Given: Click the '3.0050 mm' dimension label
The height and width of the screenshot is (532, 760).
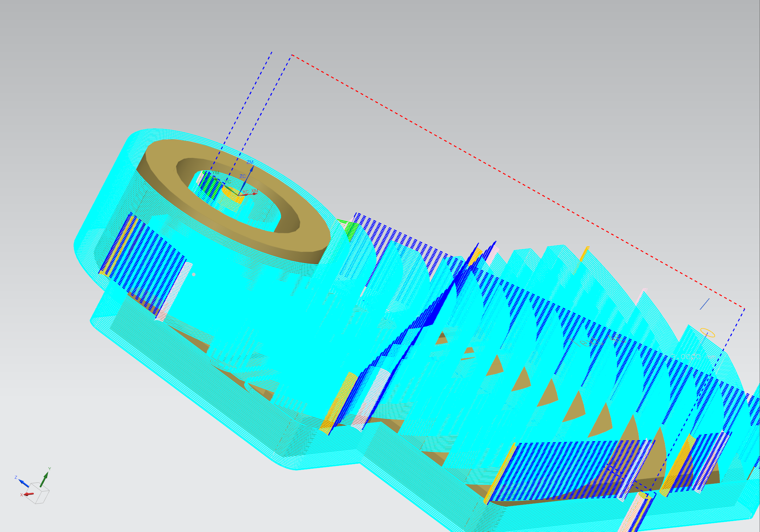Looking at the screenshot, I should tap(693, 356).
